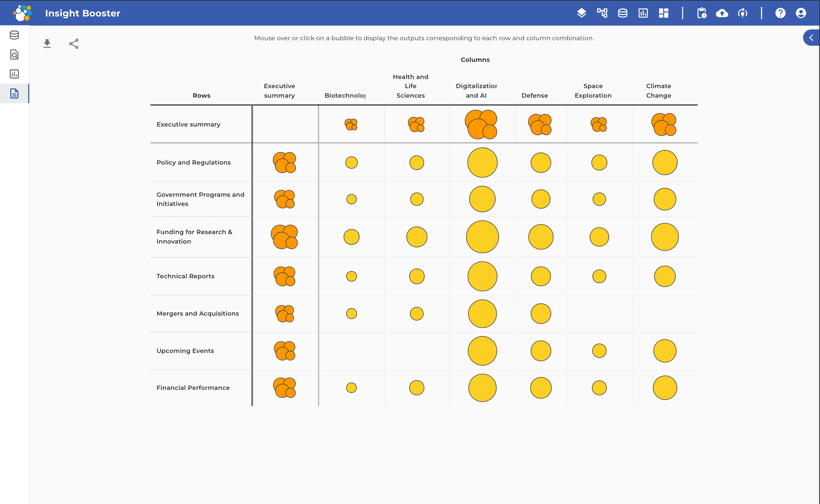Image resolution: width=820 pixels, height=504 pixels.
Task: Click Policy and Regulations Digitalization bubble
Action: [482, 162]
